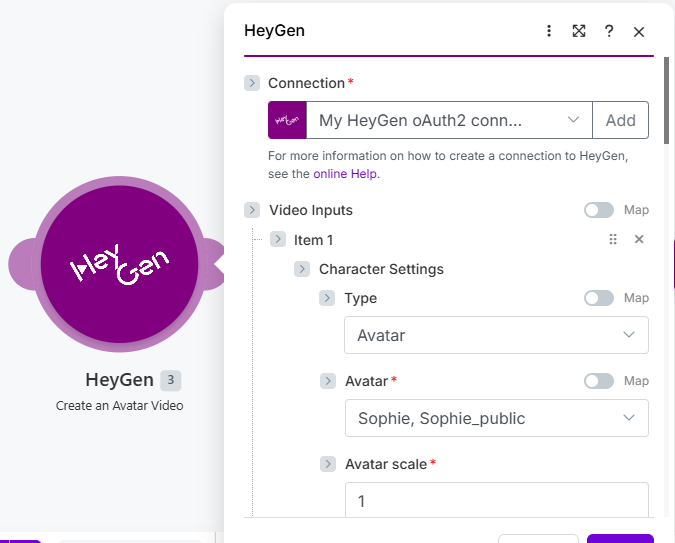Image resolution: width=675 pixels, height=543 pixels.
Task: Click the expand-to-fullscreen icon in panel header
Action: 579,31
